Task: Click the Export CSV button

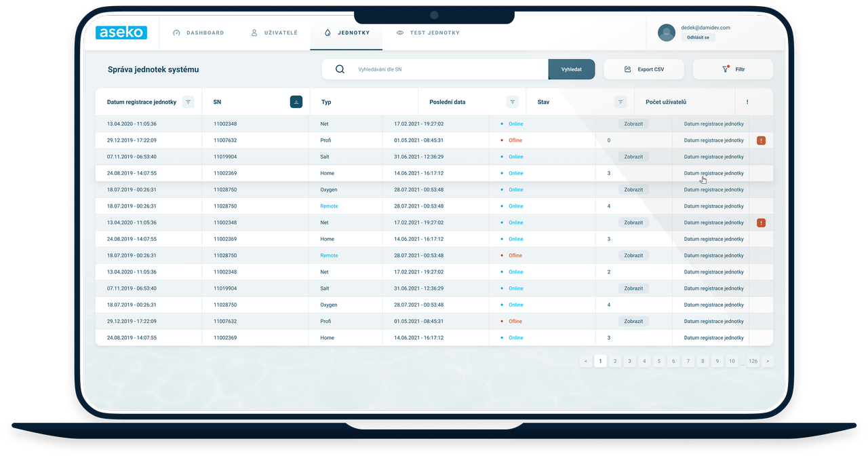Action: coord(644,69)
